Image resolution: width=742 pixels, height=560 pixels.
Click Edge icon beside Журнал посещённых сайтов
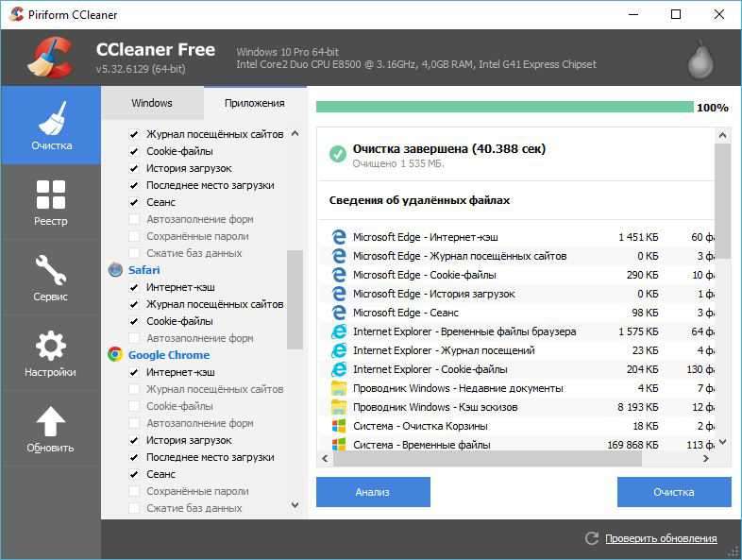coord(339,256)
